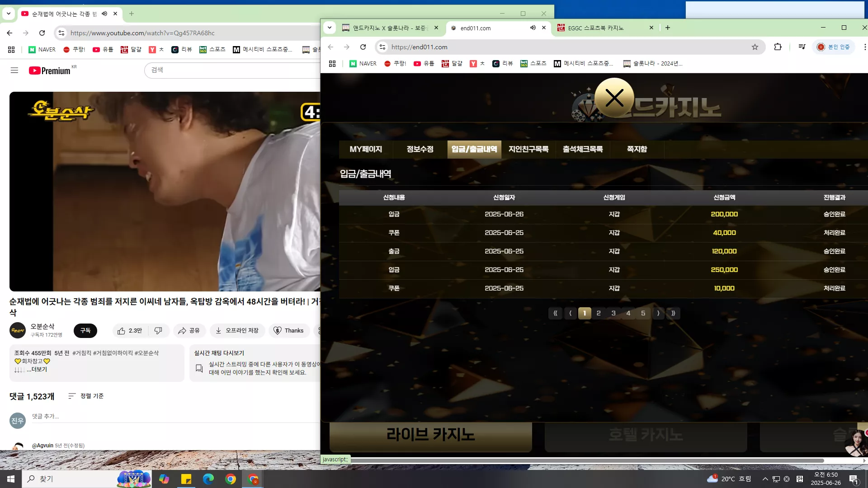Go to the 출석체크목록 tab
Screen dimensions: 868x488
tap(583, 149)
